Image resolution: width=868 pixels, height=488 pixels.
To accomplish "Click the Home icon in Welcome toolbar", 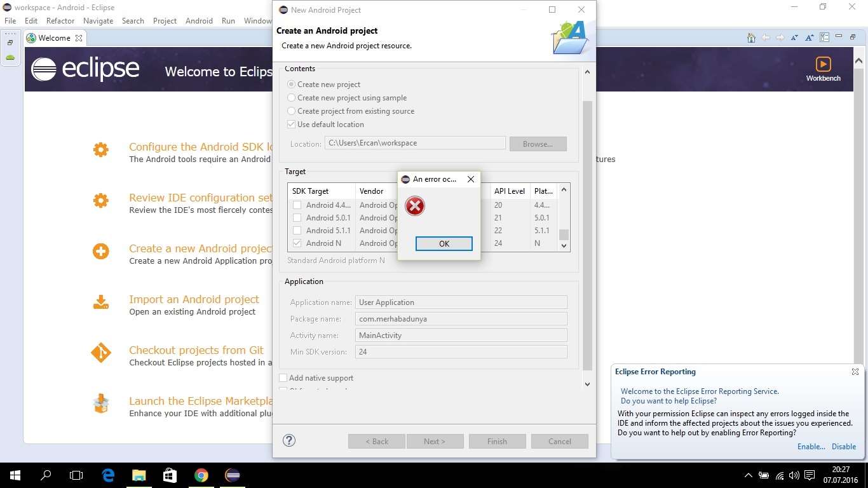I will pos(751,37).
